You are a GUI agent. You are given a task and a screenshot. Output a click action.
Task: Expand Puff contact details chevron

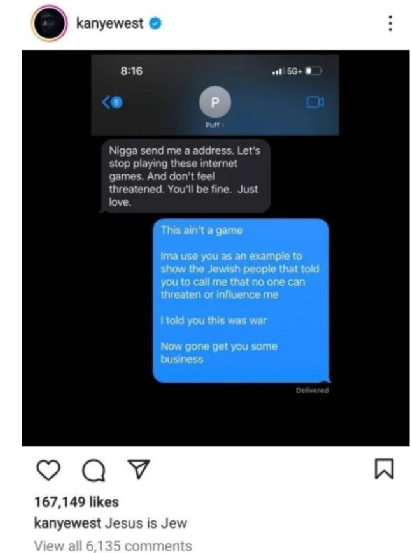click(222, 125)
